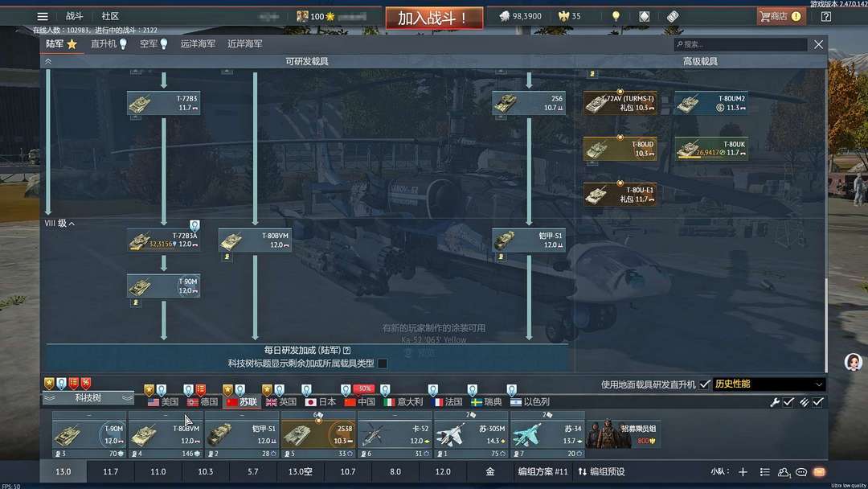Select premium T-80UK vehicle
868x489 pixels.
click(711, 149)
